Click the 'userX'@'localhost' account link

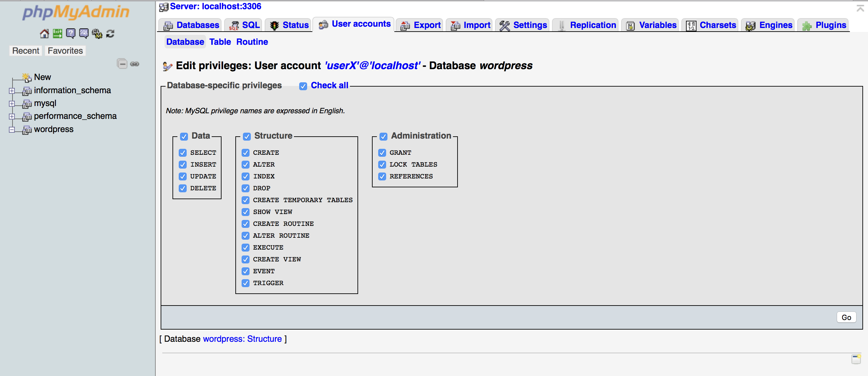pyautogui.click(x=372, y=66)
